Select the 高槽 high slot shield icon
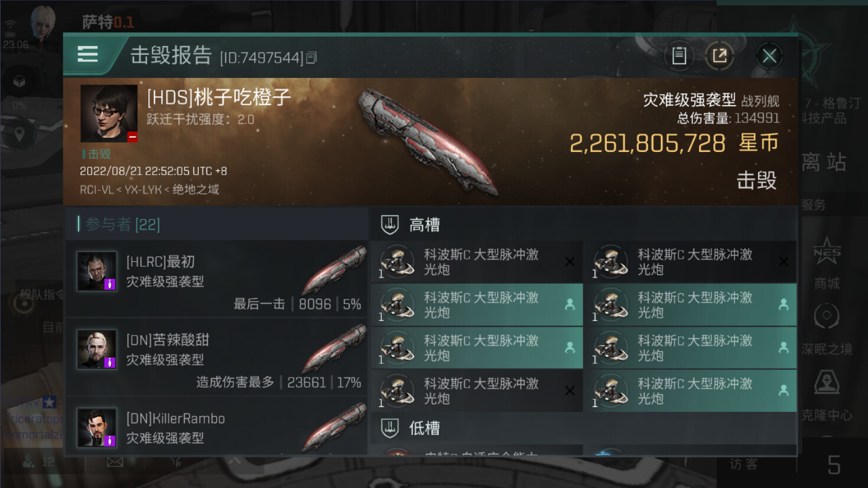The height and width of the screenshot is (488, 868). point(389,225)
